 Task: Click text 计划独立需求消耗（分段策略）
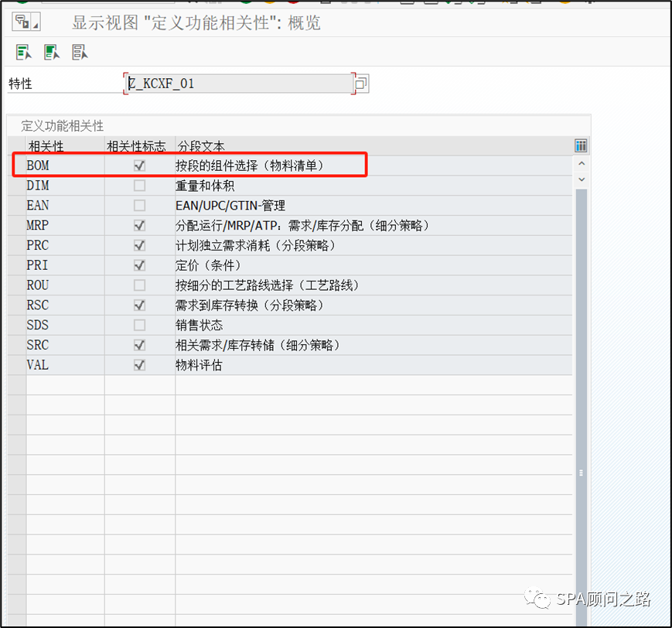pos(256,246)
